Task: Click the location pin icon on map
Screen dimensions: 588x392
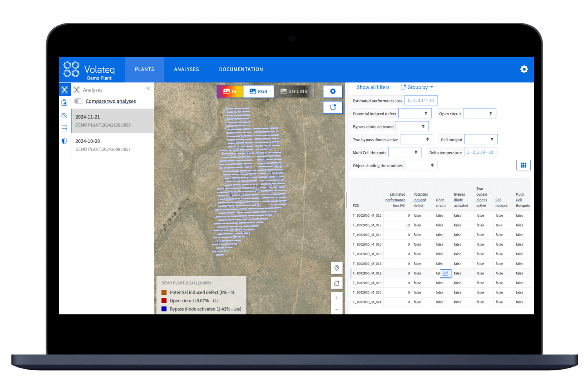Action: coord(336,268)
